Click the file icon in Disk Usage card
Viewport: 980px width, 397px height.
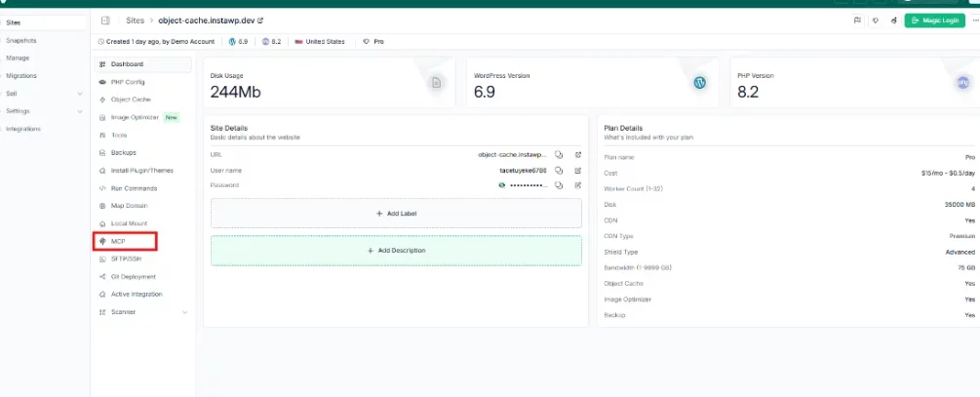coord(436,83)
